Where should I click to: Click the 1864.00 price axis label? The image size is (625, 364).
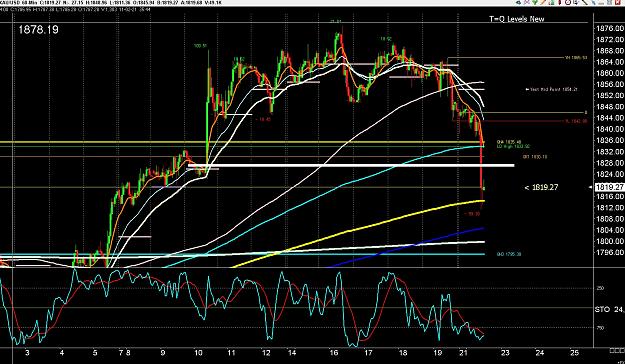click(609, 62)
